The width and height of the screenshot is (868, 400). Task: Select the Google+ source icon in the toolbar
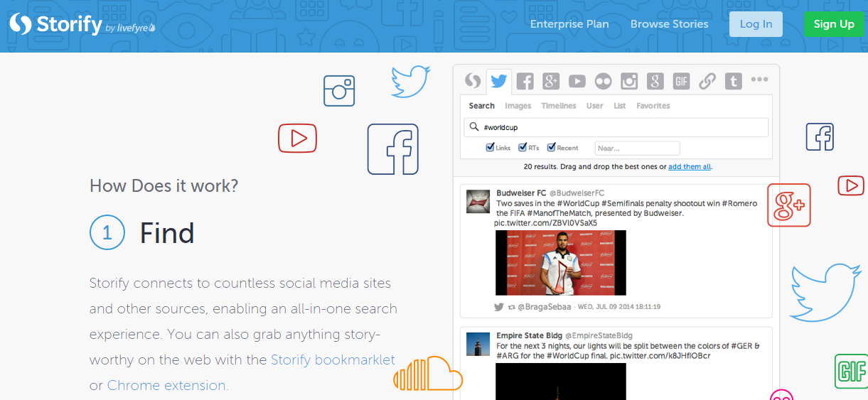[x=551, y=81]
